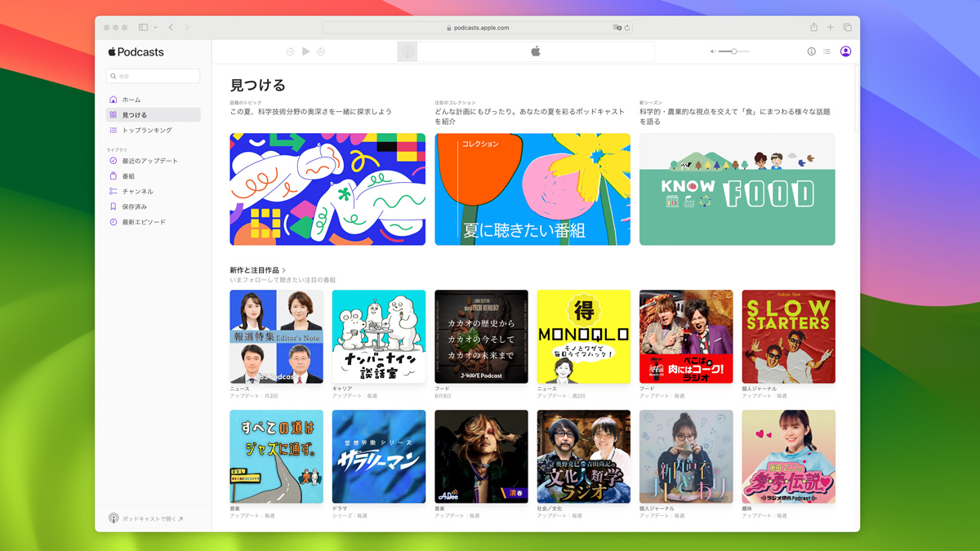Image resolution: width=980 pixels, height=551 pixels.
Task: Open the J-WAVE カカオの歴史 podcast
Action: click(x=481, y=336)
